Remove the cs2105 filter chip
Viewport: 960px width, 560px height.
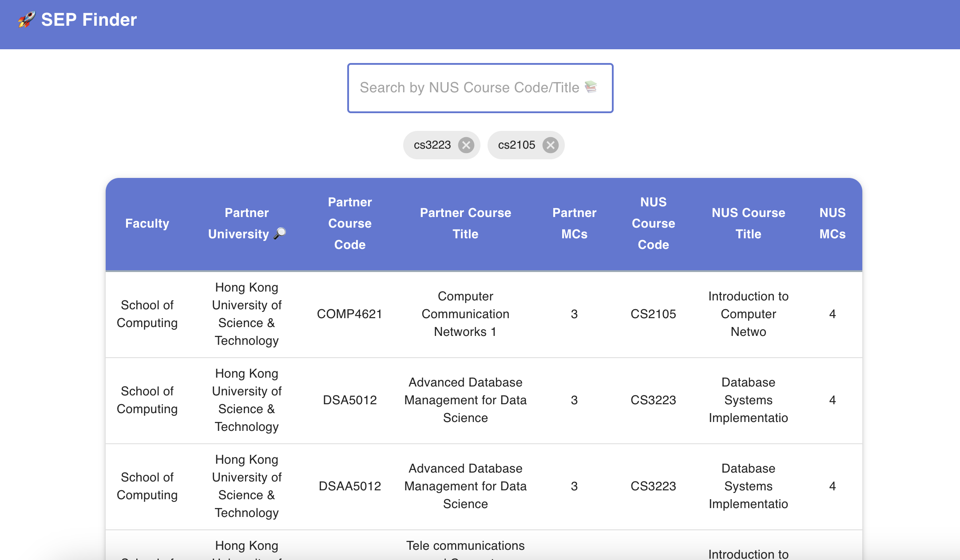tap(550, 145)
